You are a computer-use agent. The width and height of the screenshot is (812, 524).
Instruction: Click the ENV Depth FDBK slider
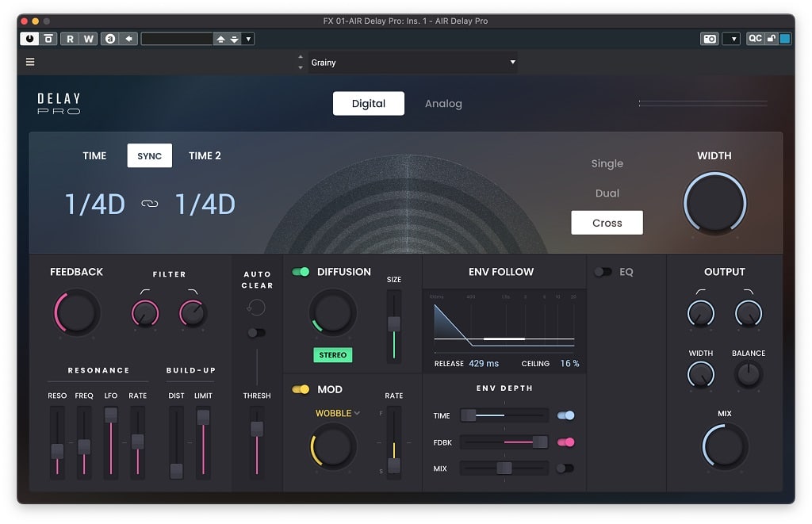tap(504, 442)
